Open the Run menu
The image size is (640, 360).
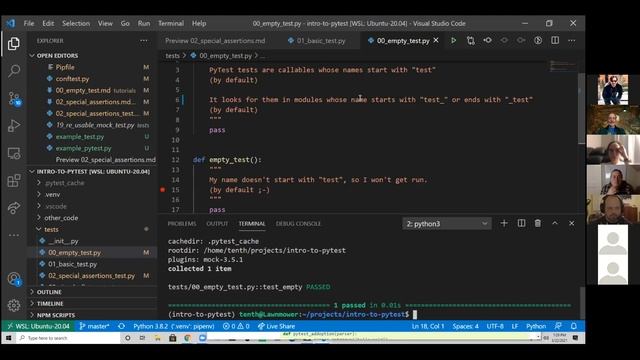[144, 23]
